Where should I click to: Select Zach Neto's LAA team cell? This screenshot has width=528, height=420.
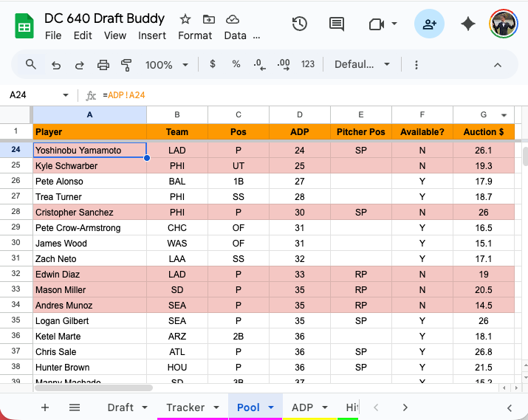coord(177,258)
